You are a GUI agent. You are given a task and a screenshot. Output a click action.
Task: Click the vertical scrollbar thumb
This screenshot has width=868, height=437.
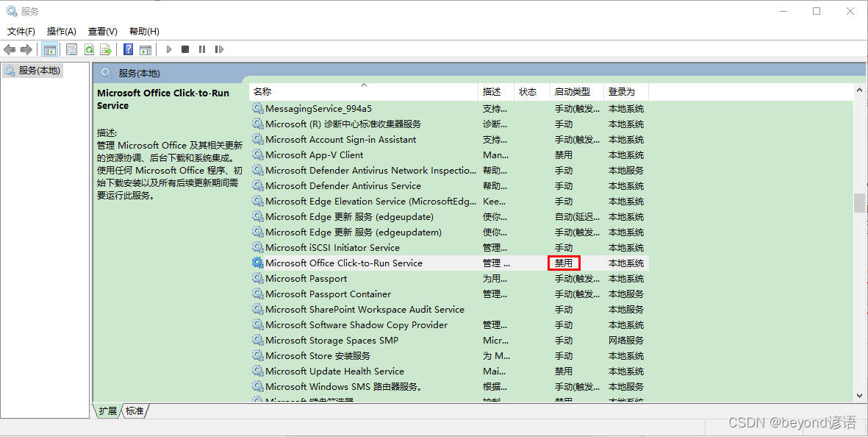click(860, 203)
